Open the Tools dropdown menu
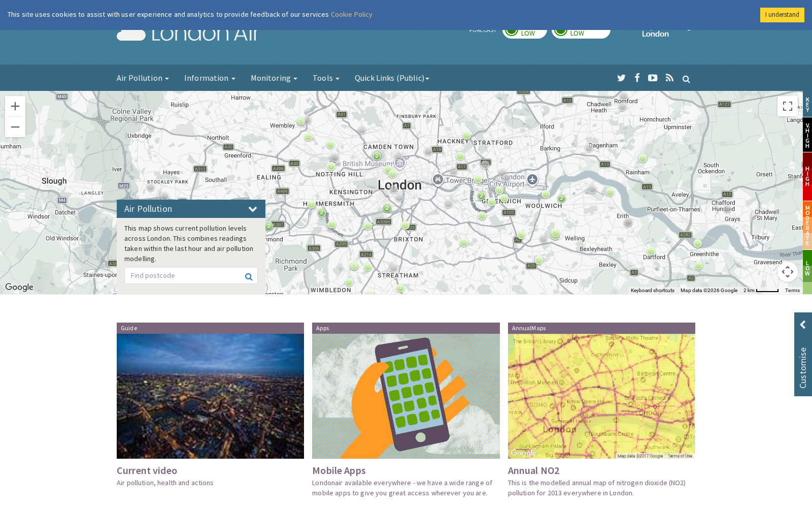This screenshot has width=812, height=508. click(326, 78)
